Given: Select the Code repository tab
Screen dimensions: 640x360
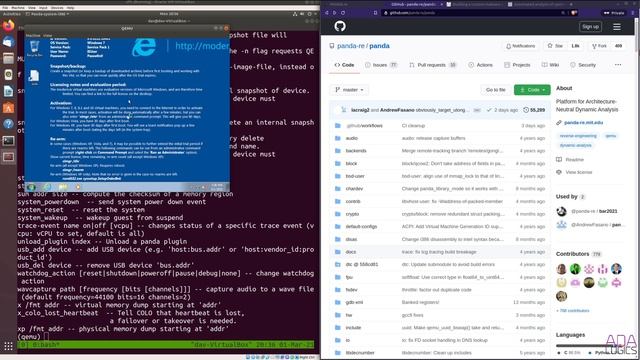Looking at the screenshot, I should tap(344, 65).
